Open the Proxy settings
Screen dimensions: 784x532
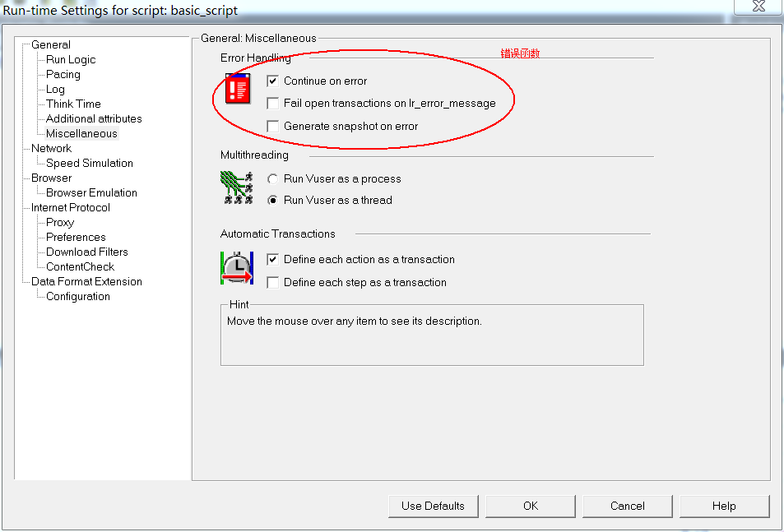60,222
